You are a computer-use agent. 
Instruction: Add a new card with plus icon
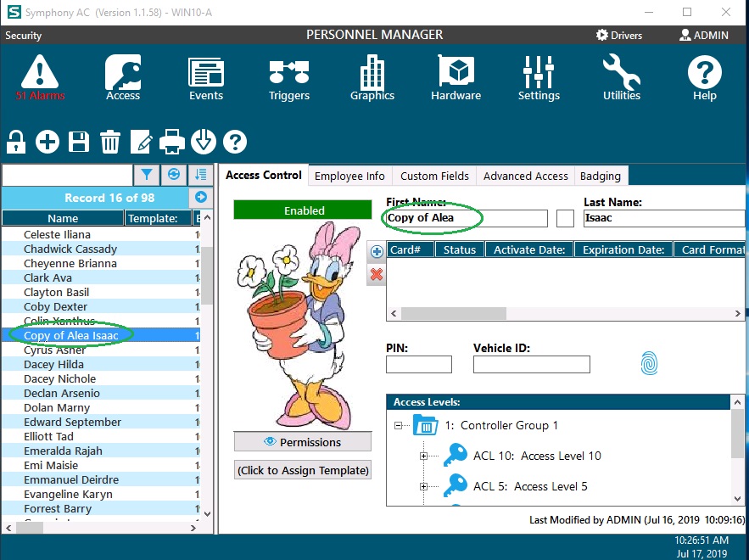[x=377, y=251]
